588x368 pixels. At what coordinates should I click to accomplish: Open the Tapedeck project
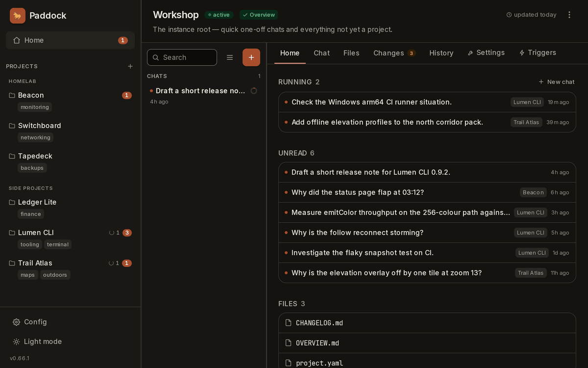[x=35, y=156]
